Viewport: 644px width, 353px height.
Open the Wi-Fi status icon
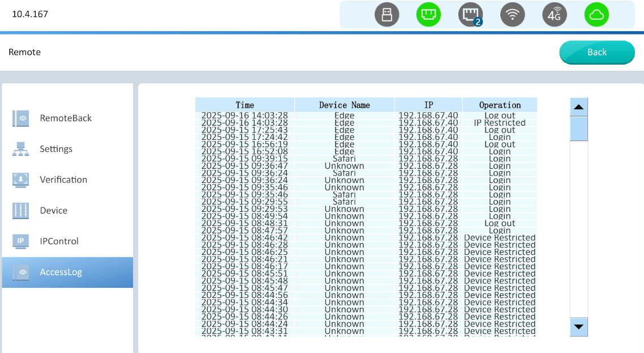(513, 15)
